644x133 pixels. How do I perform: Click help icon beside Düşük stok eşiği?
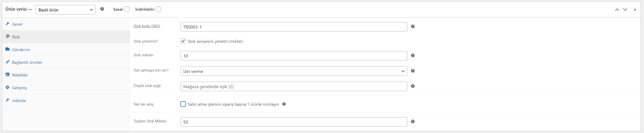pyautogui.click(x=413, y=86)
